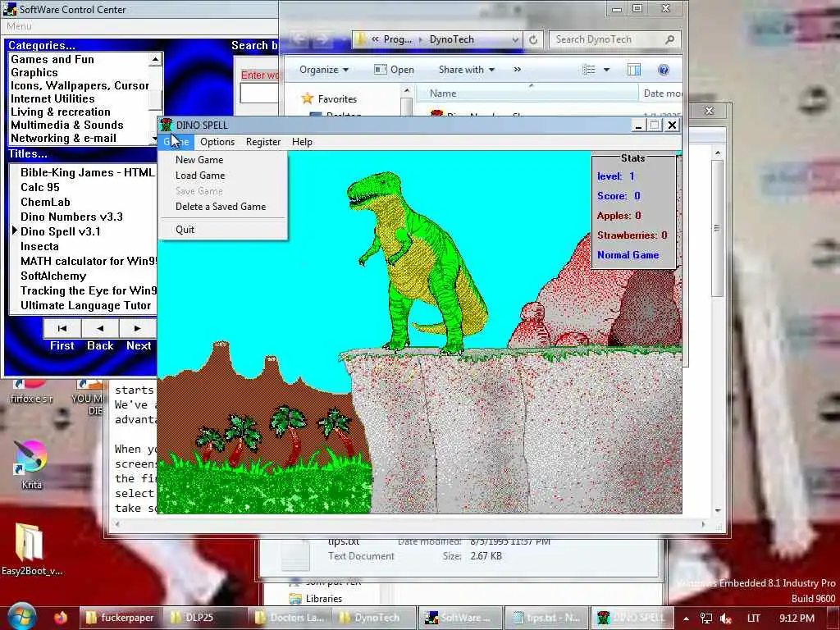Select Load Game menu entry
This screenshot has height=630, width=840.
coord(200,176)
